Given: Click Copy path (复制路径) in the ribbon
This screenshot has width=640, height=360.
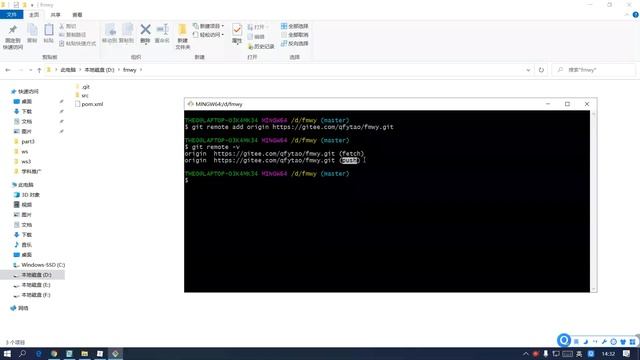Looking at the screenshot, I should coord(72,35).
